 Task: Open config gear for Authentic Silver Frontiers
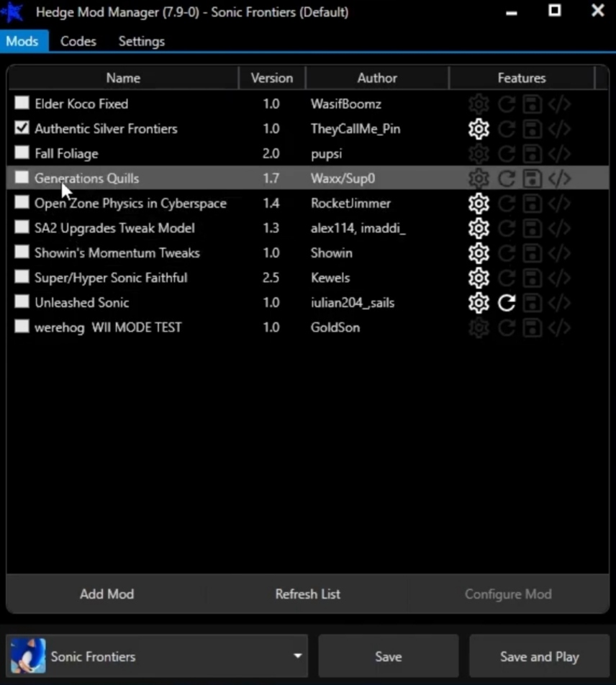(479, 129)
